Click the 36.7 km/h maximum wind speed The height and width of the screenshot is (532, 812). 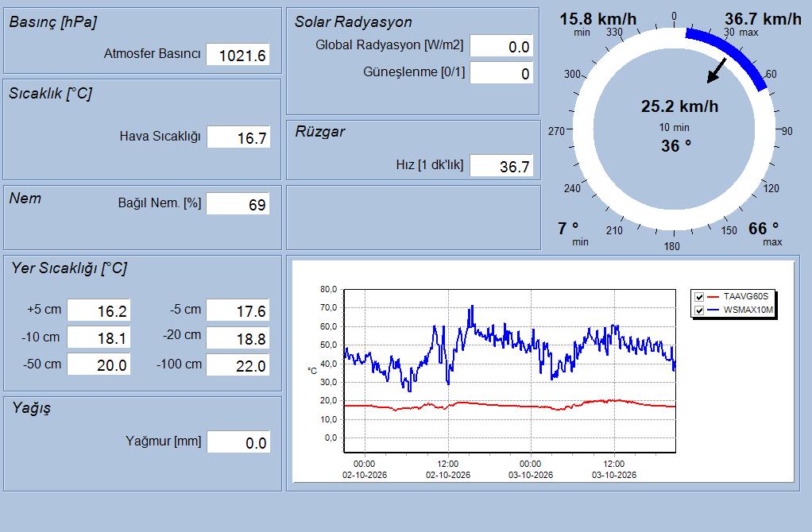763,19
